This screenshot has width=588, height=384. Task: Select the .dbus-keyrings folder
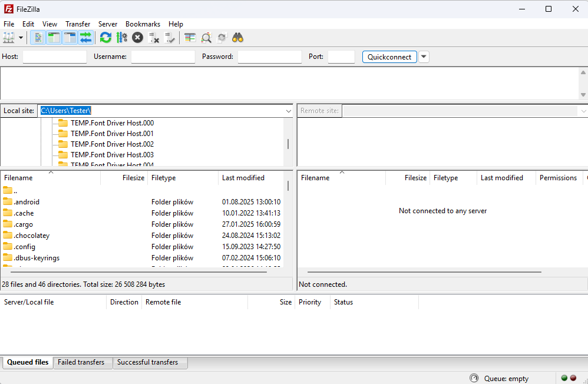click(x=143, y=258)
